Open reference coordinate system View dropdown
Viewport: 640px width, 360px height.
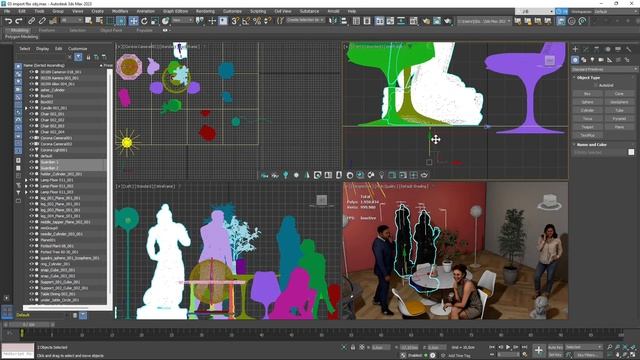[182, 20]
